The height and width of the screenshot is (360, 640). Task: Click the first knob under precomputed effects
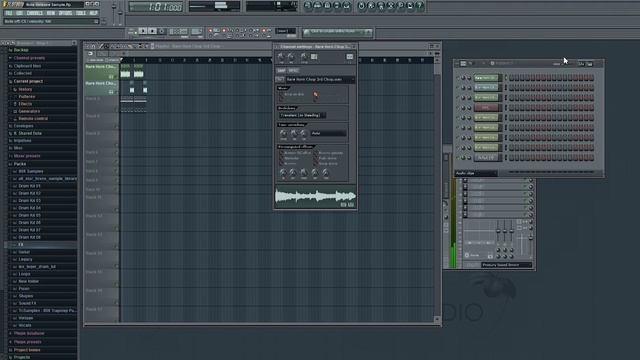(x=283, y=173)
